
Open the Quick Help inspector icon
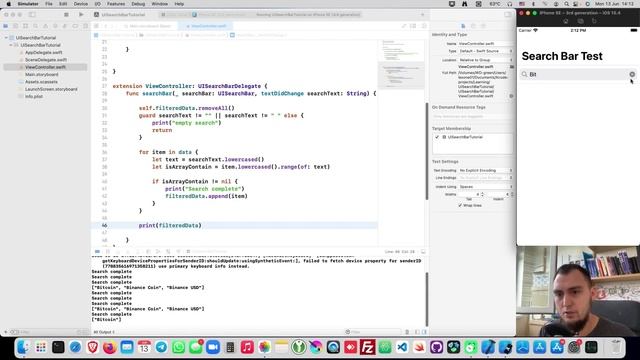point(483,26)
